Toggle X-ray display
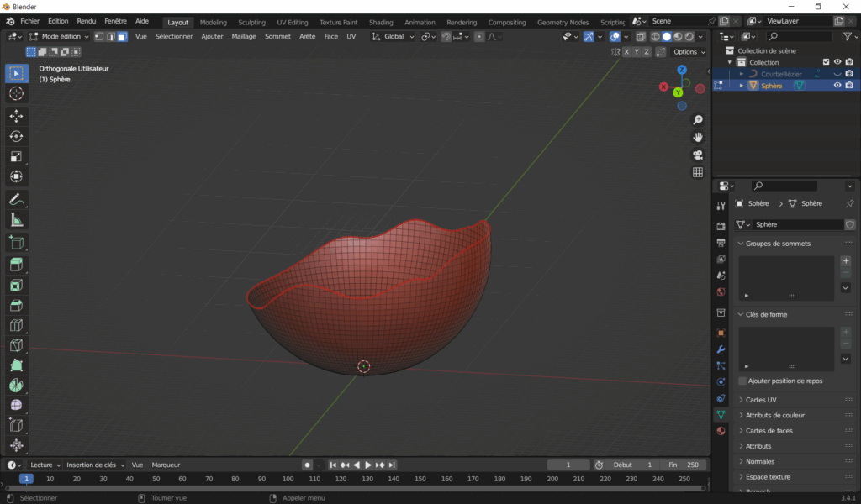 (641, 37)
